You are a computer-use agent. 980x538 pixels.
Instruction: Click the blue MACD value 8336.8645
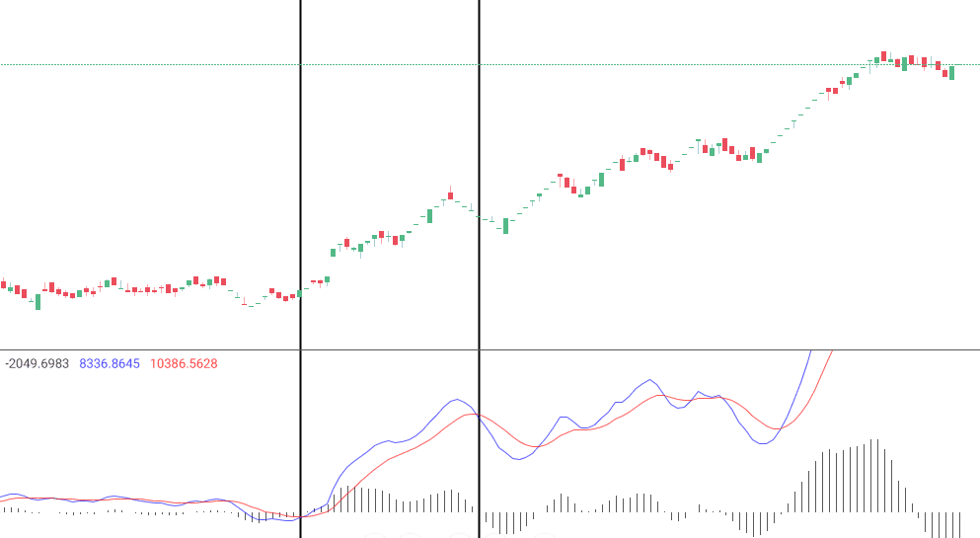click(110, 363)
